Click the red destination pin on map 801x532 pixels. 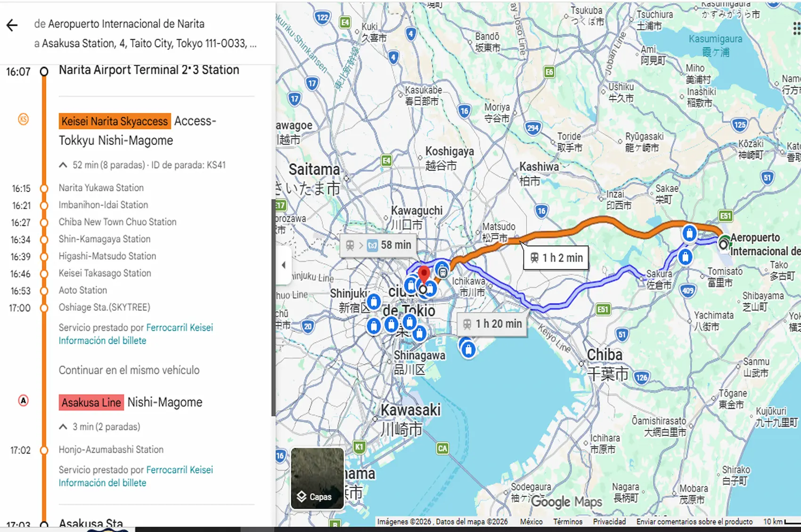[424, 274]
